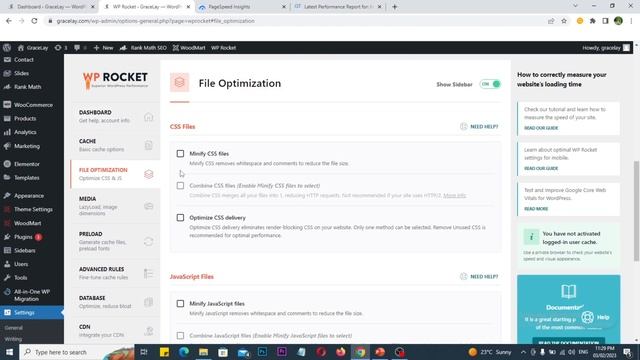Open WoodMart admin bar menu

[189, 48]
